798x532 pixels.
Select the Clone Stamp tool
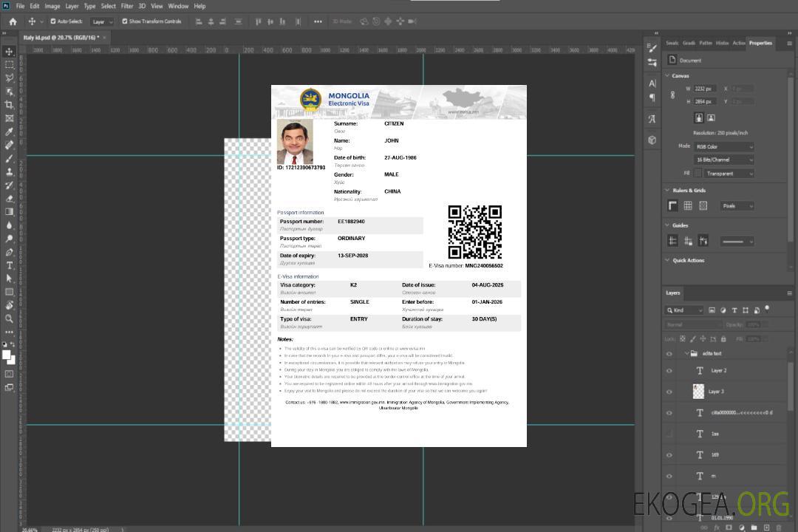(9, 172)
